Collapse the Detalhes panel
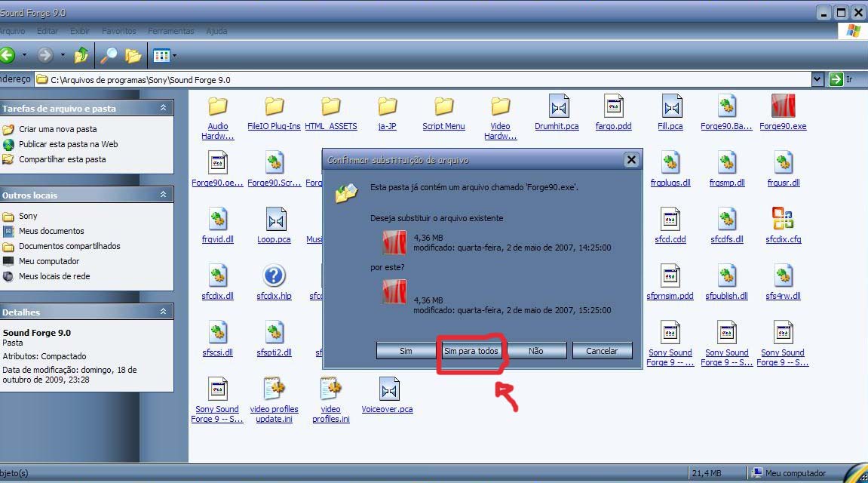This screenshot has width=868, height=483. [164, 311]
